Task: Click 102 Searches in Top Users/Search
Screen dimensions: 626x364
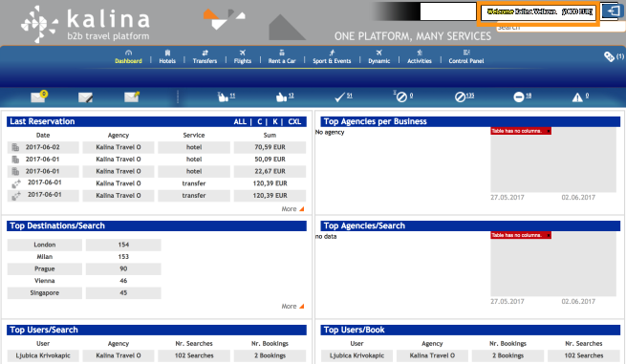Action: point(194,355)
